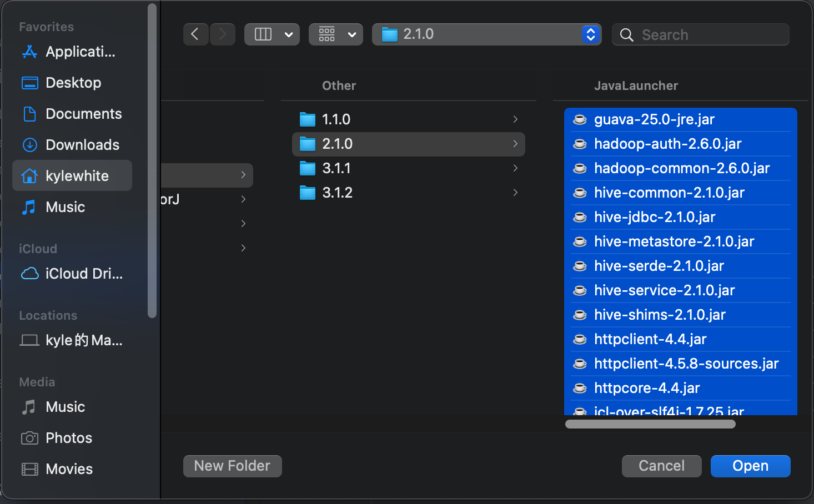The width and height of the screenshot is (814, 504).
Task: Select hive-metastore-2.1.0.jar
Action: point(681,241)
